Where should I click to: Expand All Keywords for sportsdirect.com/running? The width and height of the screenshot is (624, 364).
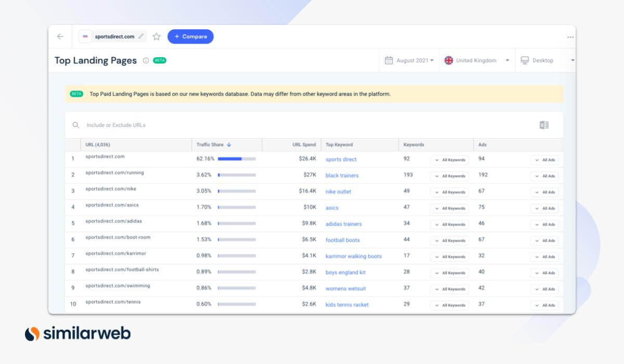click(449, 176)
